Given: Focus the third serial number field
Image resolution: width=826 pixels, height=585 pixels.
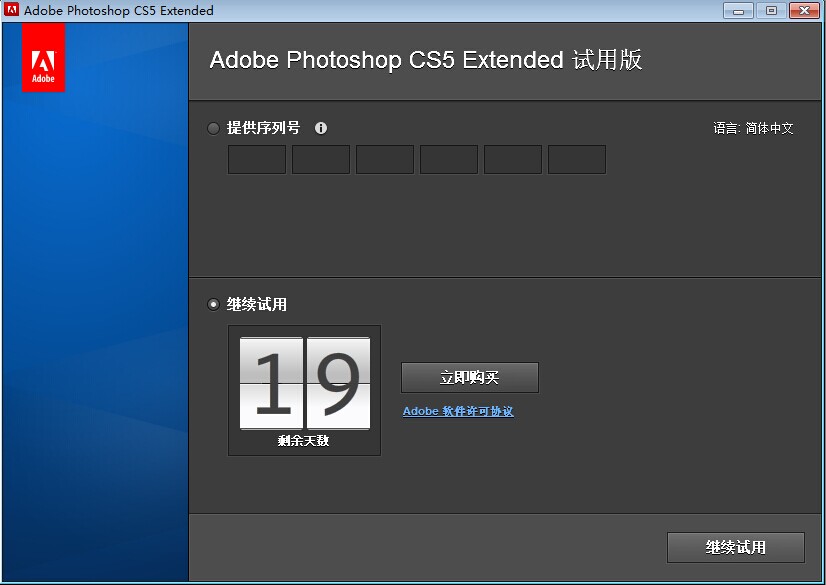Looking at the screenshot, I should (x=385, y=160).
